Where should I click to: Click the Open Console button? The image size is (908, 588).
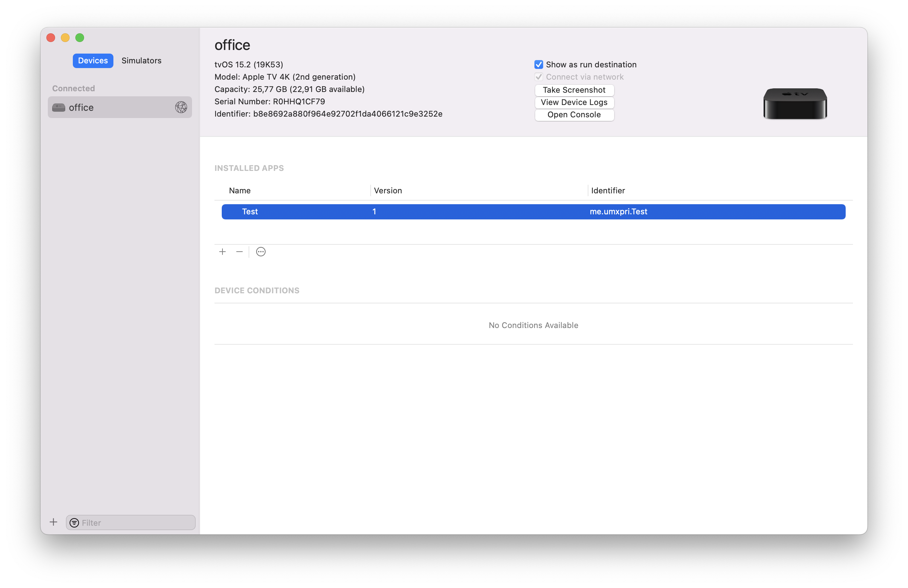[x=574, y=115]
